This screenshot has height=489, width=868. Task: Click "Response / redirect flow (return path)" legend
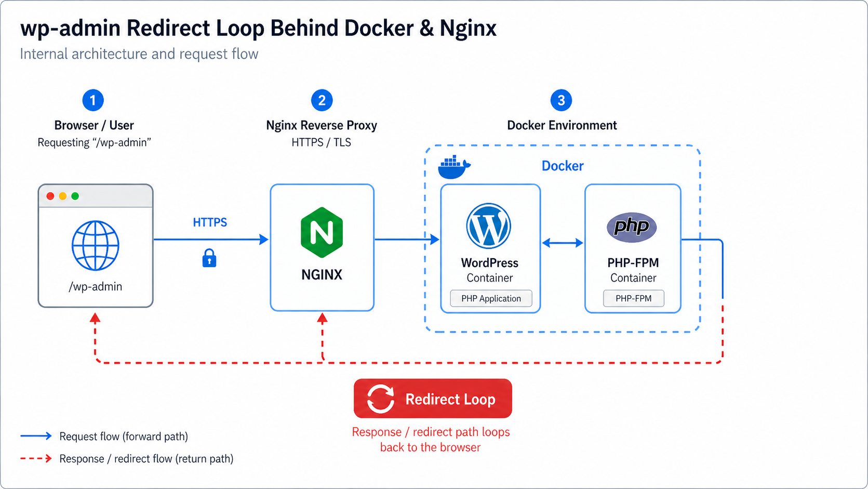tap(146, 459)
